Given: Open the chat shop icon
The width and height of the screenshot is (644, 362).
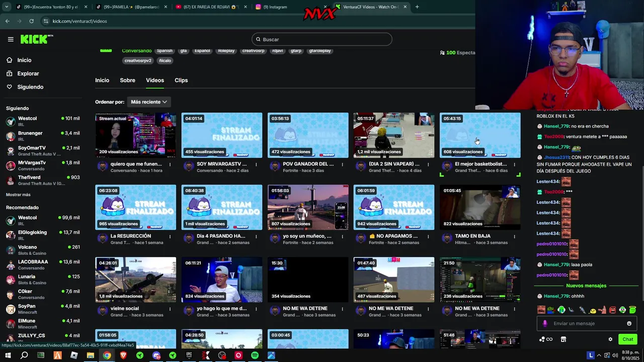Looking at the screenshot, I should 563,339.
